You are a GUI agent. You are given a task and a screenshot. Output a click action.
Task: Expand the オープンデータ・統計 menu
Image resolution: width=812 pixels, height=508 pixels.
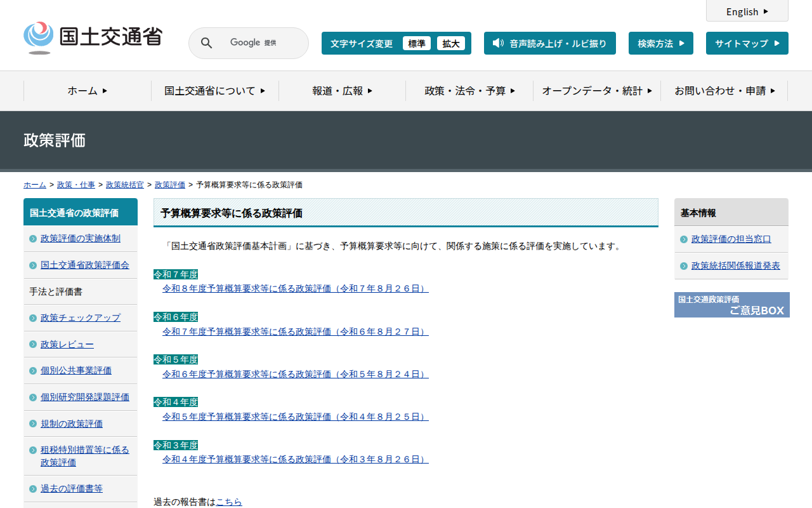point(596,91)
